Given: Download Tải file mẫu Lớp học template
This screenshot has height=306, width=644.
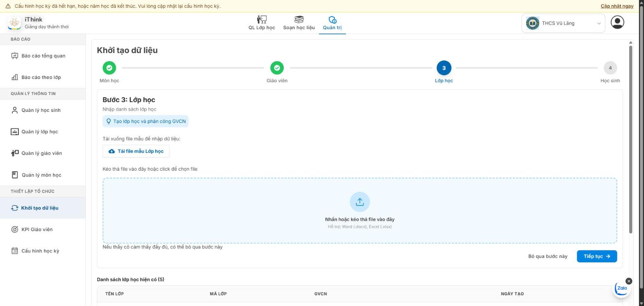Looking at the screenshot, I should click(136, 151).
